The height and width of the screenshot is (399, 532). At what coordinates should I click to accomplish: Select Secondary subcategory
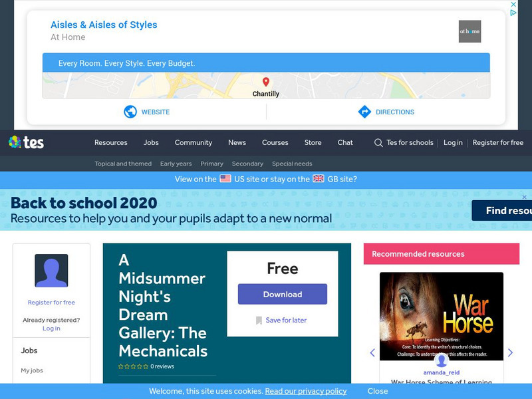click(247, 164)
